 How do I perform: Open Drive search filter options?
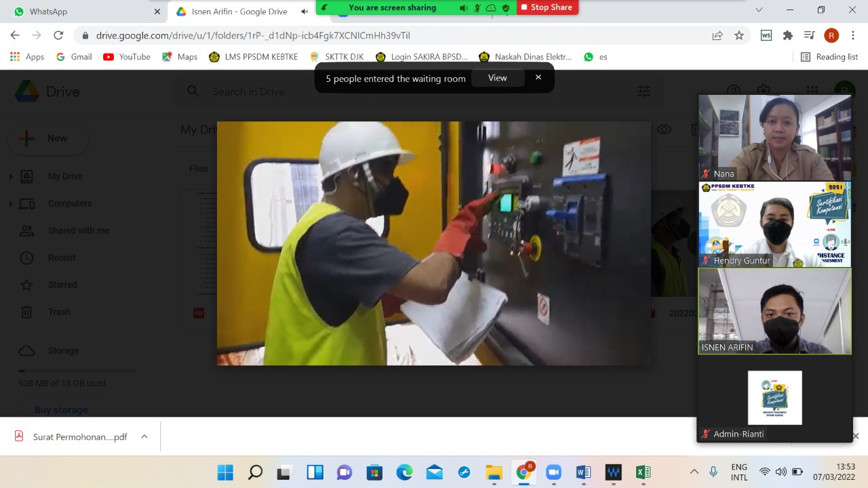click(x=644, y=91)
